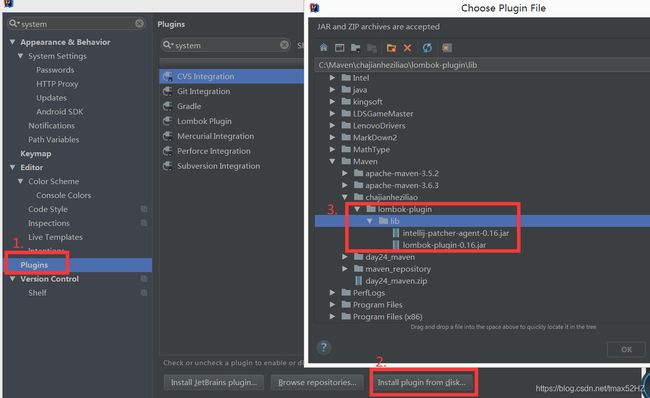Click the Inspections project-level icon
The image size is (650, 398).
[144, 223]
